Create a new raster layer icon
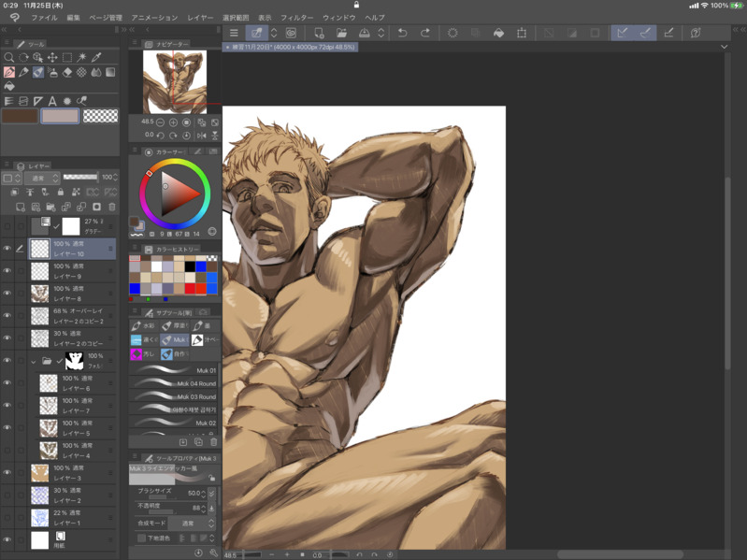The height and width of the screenshot is (560, 747). [x=20, y=207]
